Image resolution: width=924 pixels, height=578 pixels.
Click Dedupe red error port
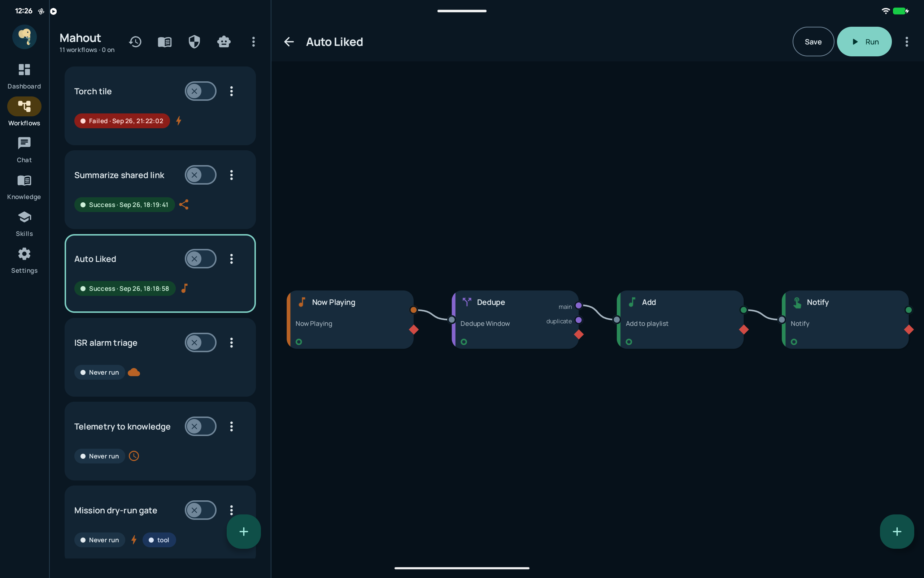[579, 335]
